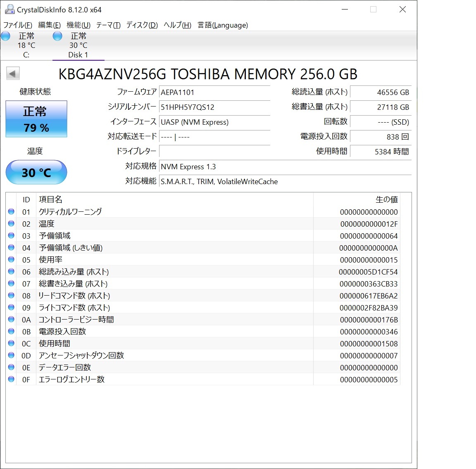Viewport: 476px width, 469px height.
Task: Open the 編集(E) menu
Action: [49, 25]
